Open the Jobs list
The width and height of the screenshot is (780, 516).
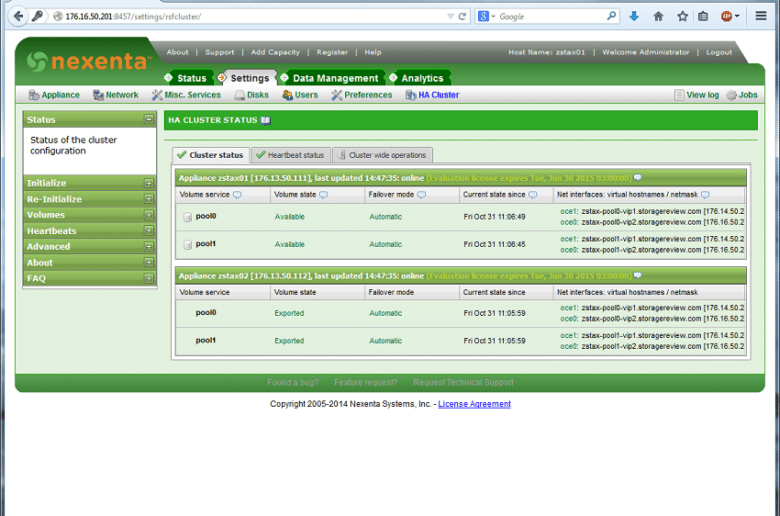(x=742, y=95)
